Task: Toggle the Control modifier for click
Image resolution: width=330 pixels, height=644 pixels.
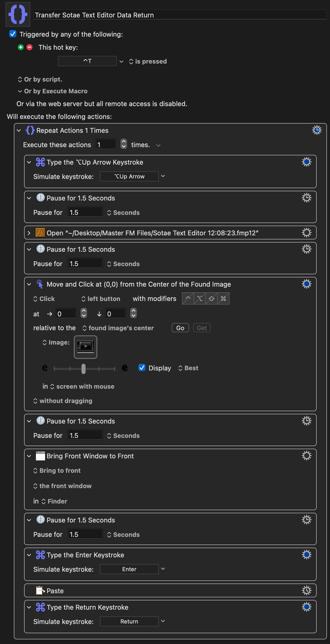Action: pyautogui.click(x=188, y=298)
